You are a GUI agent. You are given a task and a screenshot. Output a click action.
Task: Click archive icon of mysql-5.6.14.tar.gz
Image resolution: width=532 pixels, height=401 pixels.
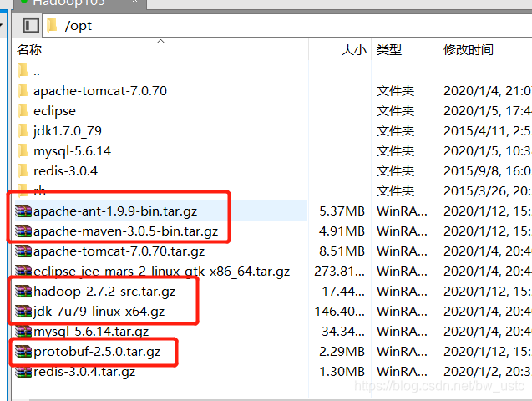[x=23, y=331]
